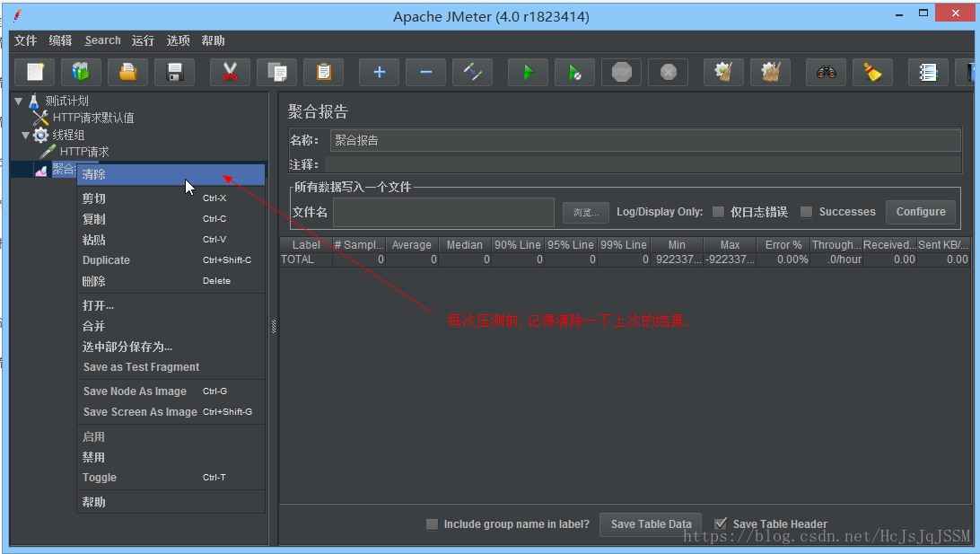Choose Save Screen As Image
Screen dimensions: 980x554
tap(171, 411)
